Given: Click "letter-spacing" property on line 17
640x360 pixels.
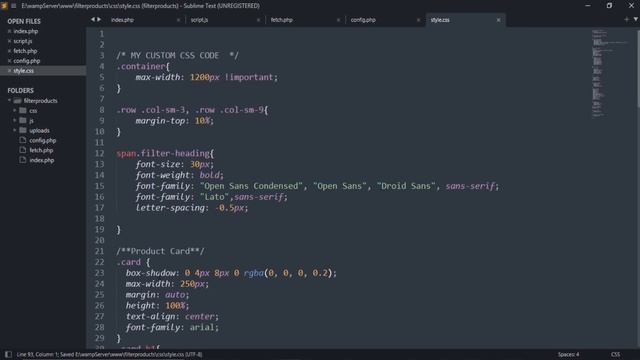Looking at the screenshot, I should pos(170,208).
